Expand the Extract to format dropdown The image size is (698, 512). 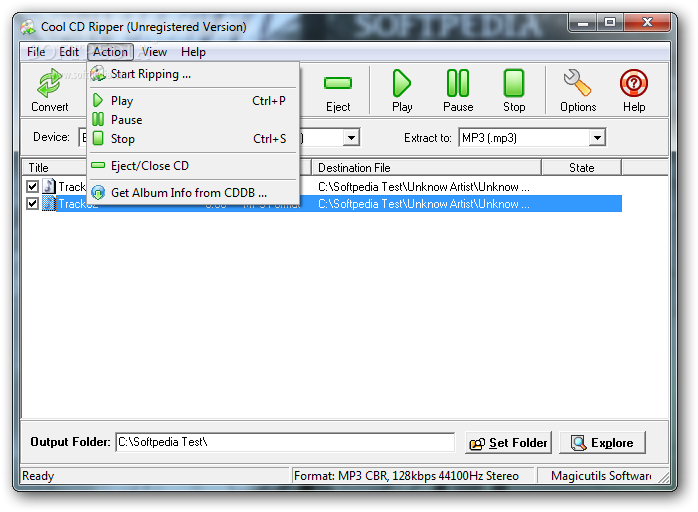click(597, 138)
